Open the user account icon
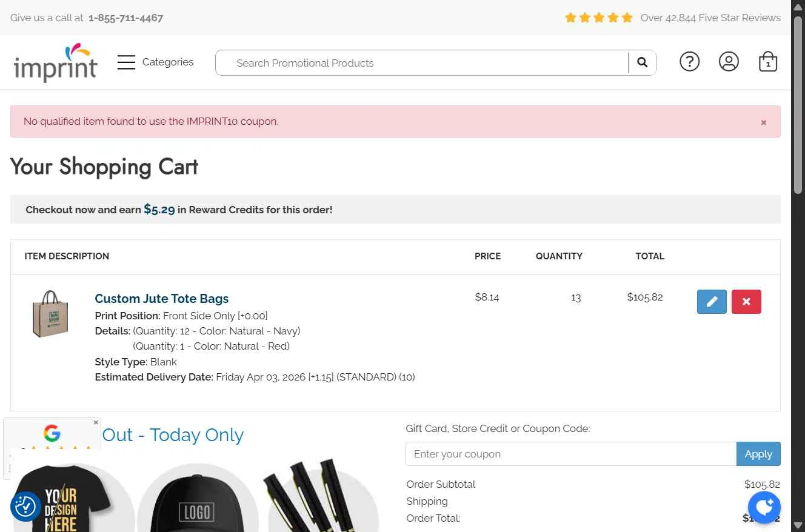The width and height of the screenshot is (805, 532). 729,62
